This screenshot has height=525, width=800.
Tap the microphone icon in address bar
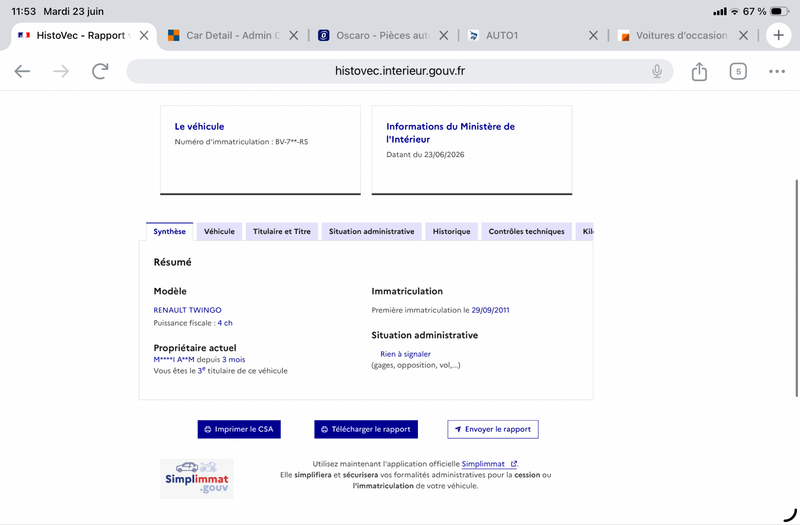[657, 71]
